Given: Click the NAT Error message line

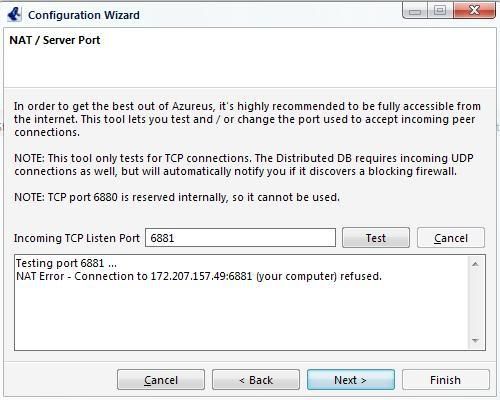Looking at the screenshot, I should pos(199,276).
